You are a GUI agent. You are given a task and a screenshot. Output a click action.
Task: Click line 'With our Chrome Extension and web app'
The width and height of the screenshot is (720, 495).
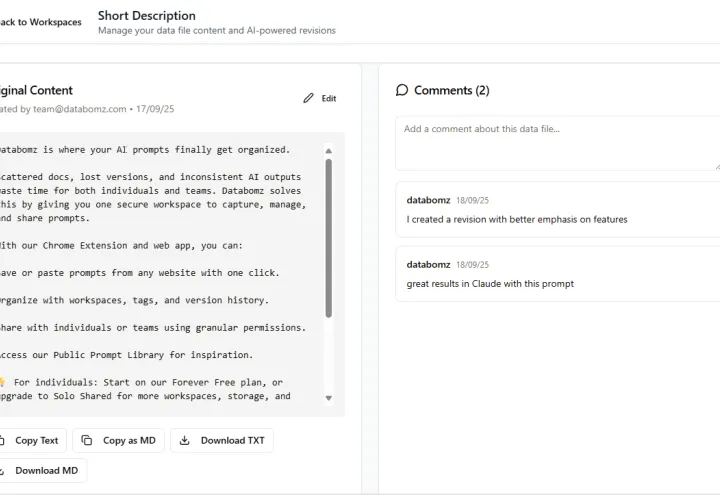(121, 245)
